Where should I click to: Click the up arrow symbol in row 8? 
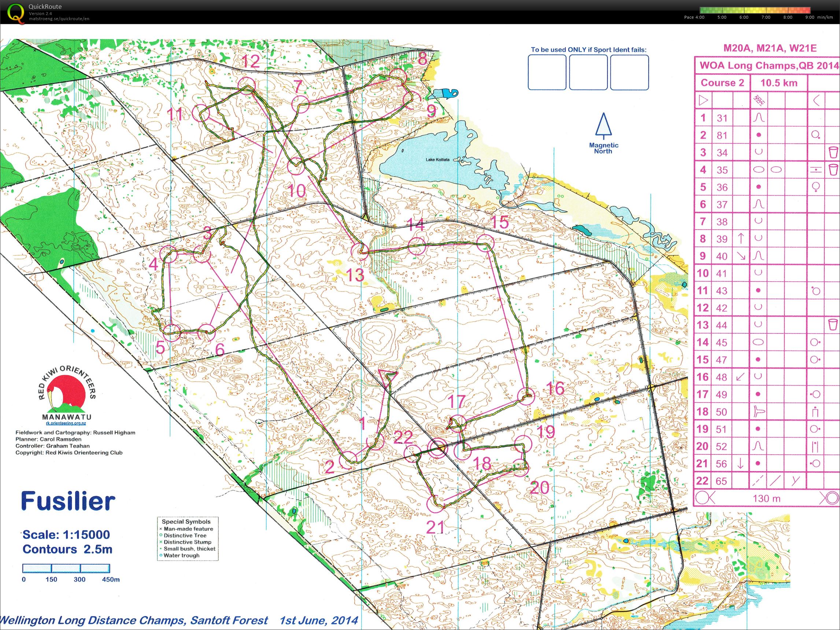pyautogui.click(x=740, y=238)
